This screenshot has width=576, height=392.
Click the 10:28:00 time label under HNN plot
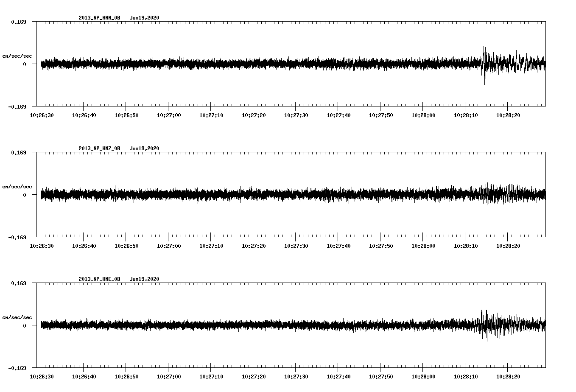click(423, 115)
